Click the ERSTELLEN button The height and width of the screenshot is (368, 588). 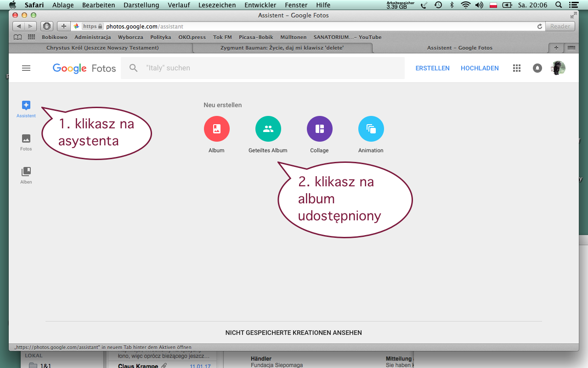pos(432,68)
